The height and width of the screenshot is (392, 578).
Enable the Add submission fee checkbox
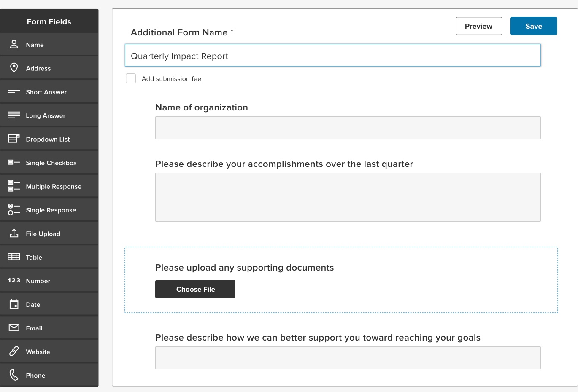coord(131,78)
